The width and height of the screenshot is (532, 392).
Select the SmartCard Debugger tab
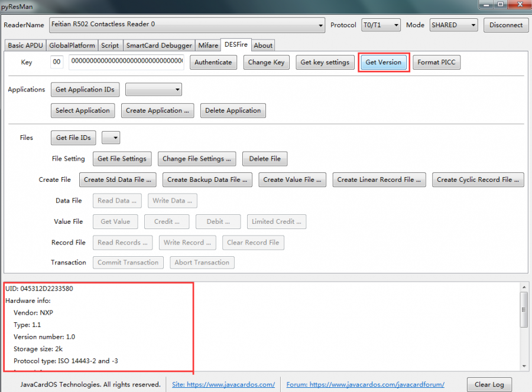(x=159, y=45)
